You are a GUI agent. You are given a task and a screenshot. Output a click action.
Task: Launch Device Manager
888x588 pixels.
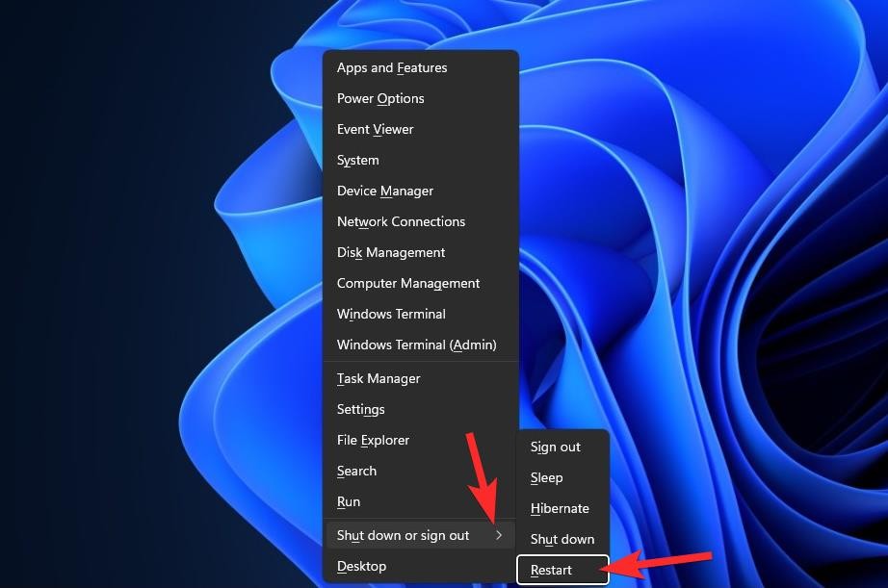(x=385, y=192)
